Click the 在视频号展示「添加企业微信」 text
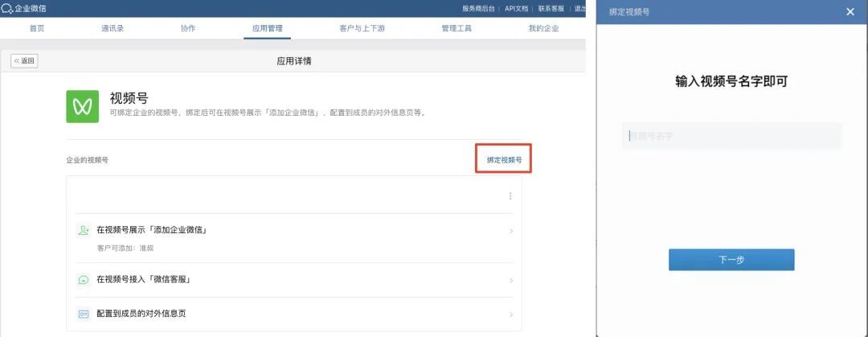 coord(152,230)
